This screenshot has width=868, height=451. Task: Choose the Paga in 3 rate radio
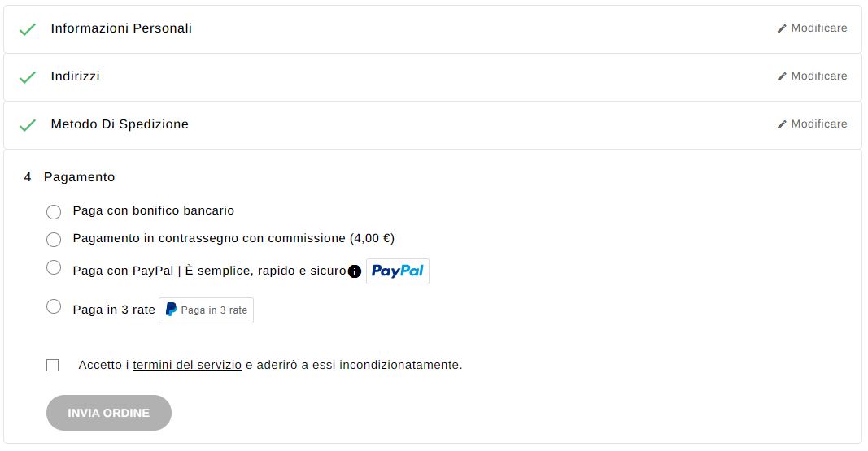pos(54,306)
